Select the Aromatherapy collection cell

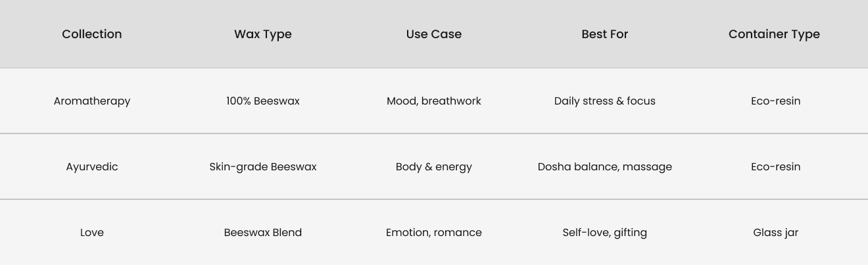[x=92, y=101]
